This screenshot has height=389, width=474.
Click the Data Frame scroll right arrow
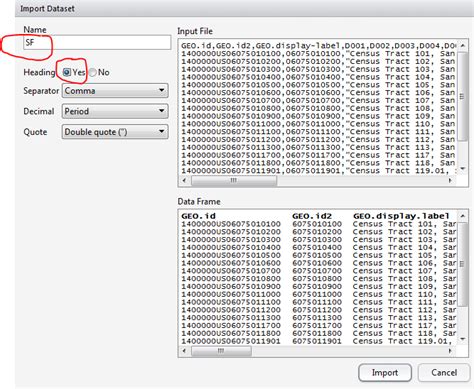click(450, 351)
